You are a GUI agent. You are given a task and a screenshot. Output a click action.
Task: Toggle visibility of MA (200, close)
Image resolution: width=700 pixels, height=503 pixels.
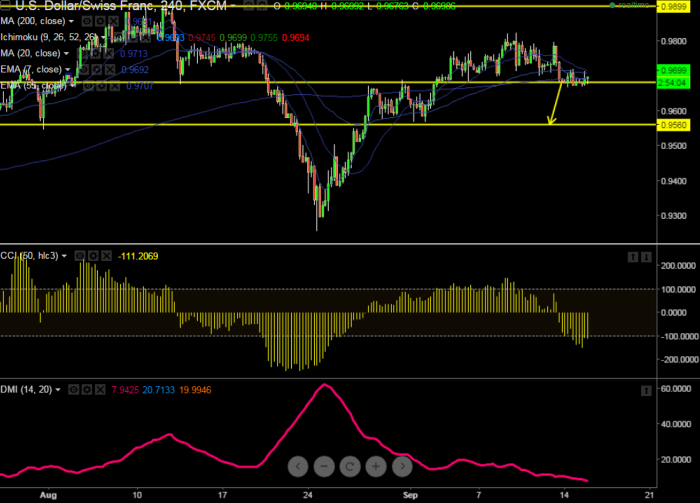tap(87, 21)
